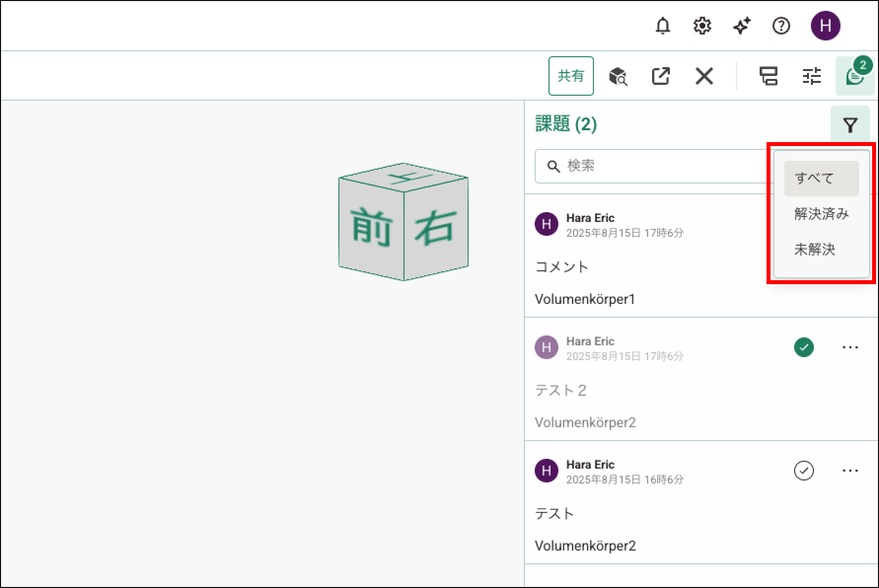Image resolution: width=879 pixels, height=588 pixels.
Task: Toggle resolved checkmark on テスト 2 issue
Action: [x=804, y=347]
